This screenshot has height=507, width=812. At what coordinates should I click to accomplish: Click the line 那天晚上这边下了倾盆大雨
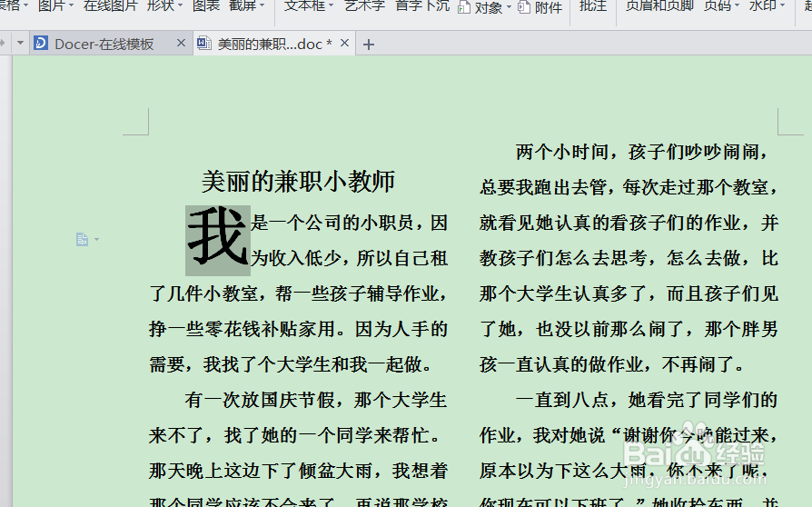[261, 471]
